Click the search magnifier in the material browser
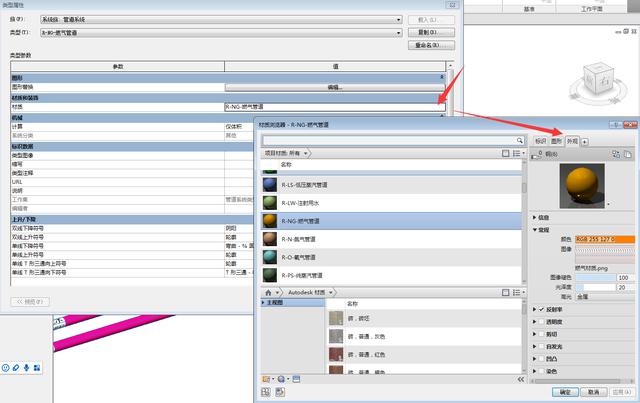 point(519,140)
